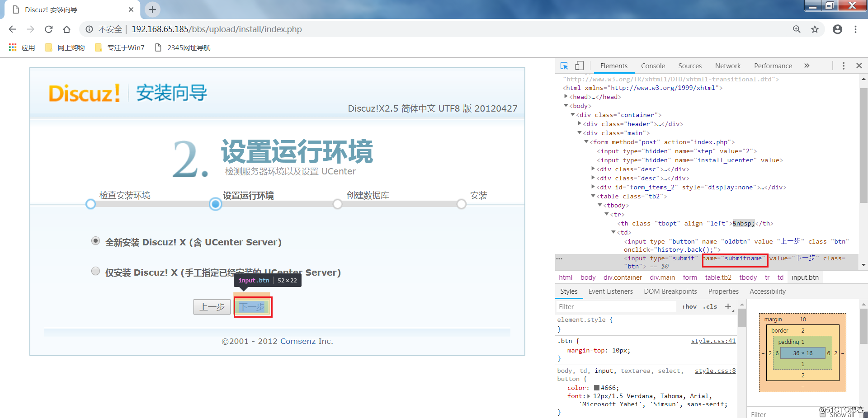Collapse the table class tb2 node
The image size is (868, 418).
click(x=593, y=196)
